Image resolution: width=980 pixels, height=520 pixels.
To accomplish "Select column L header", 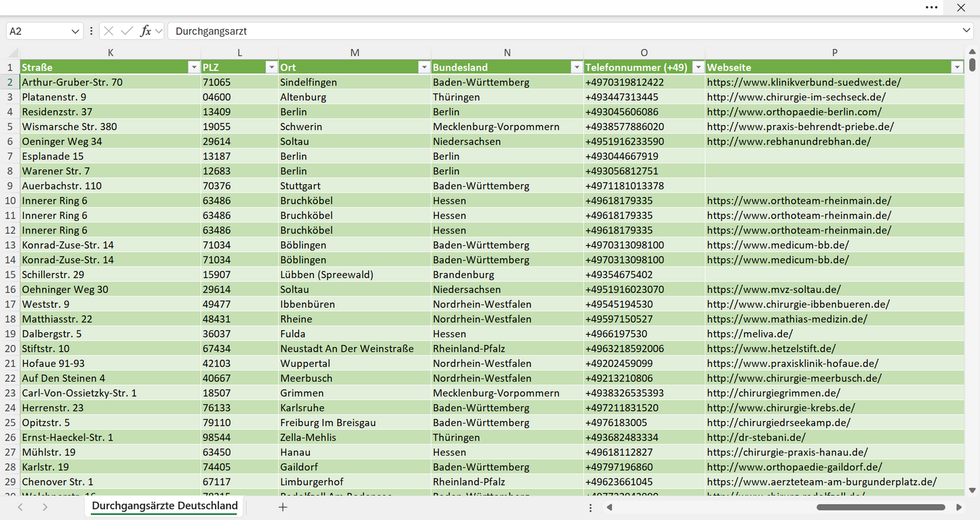I will (x=239, y=52).
